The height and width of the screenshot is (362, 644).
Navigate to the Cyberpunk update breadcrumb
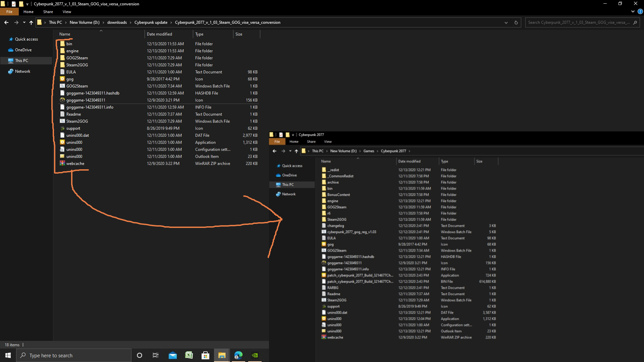151,22
